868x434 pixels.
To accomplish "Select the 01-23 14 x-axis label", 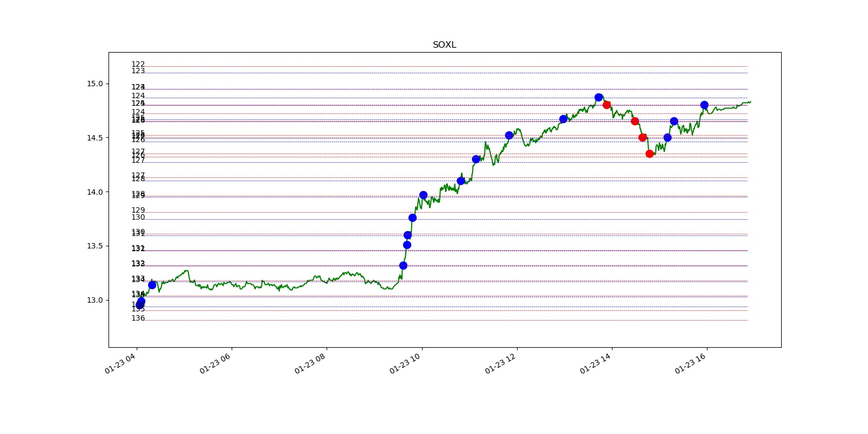I will coord(595,363).
